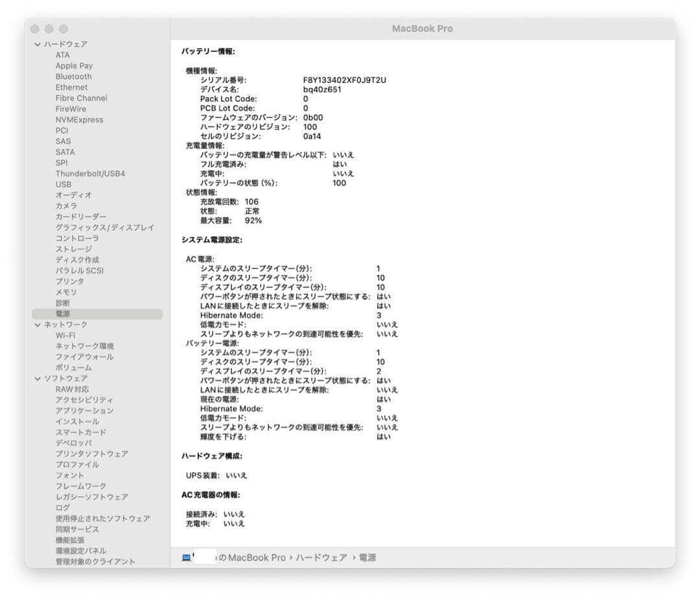
Task: Select Bluetooth in the hardware list
Action: 72,76
